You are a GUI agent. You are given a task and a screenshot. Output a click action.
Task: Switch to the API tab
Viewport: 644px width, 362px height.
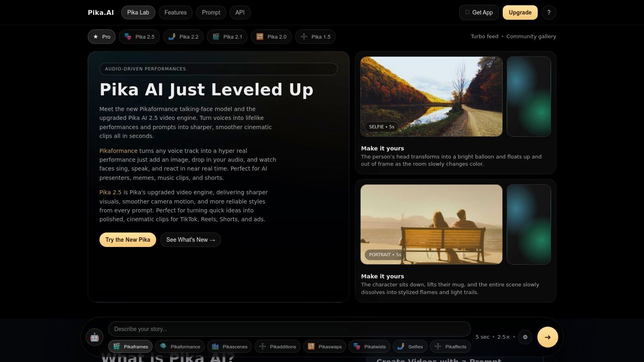(x=240, y=12)
